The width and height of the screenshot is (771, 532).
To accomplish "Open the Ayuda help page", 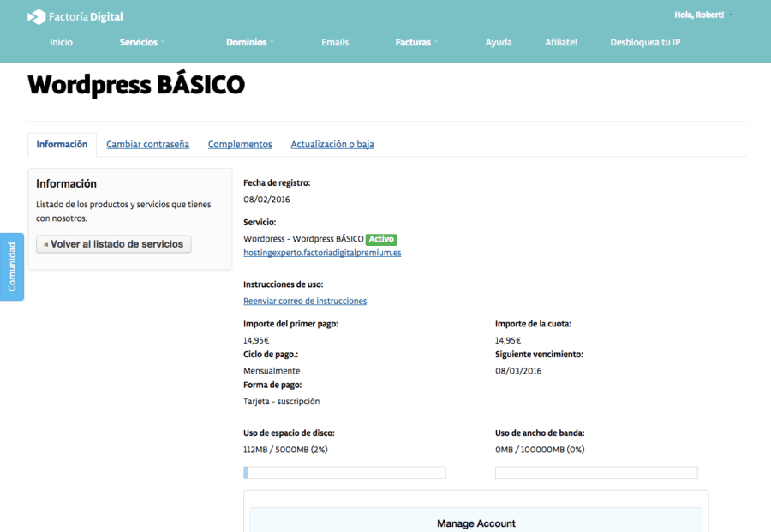I will point(499,42).
